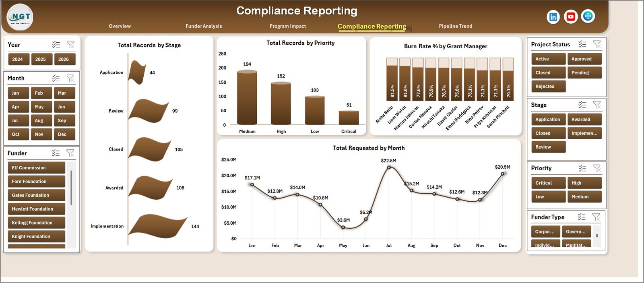This screenshot has width=644, height=283.
Task: Filter by year 2025
Action: [x=41, y=59]
